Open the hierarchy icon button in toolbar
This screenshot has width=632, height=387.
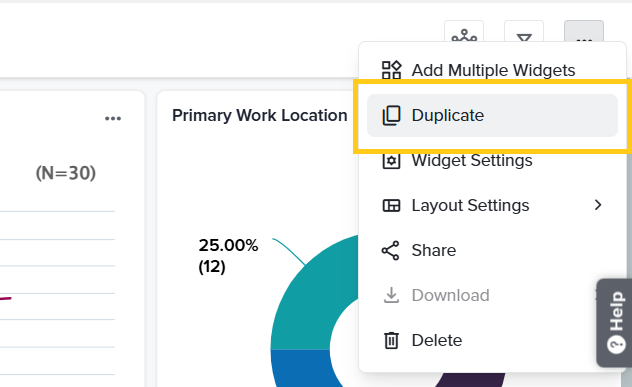tap(464, 32)
